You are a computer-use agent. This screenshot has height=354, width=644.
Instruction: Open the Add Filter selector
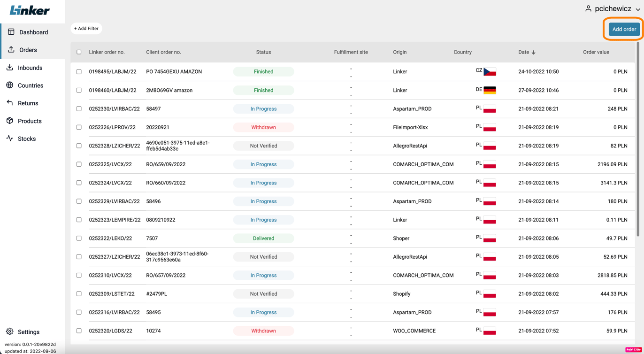86,29
